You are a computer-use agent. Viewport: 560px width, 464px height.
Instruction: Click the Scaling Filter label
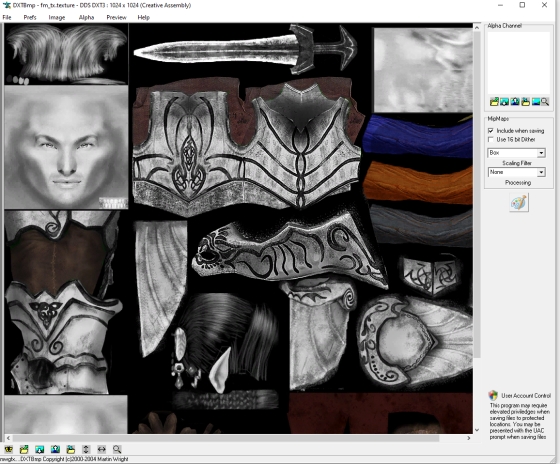517,163
